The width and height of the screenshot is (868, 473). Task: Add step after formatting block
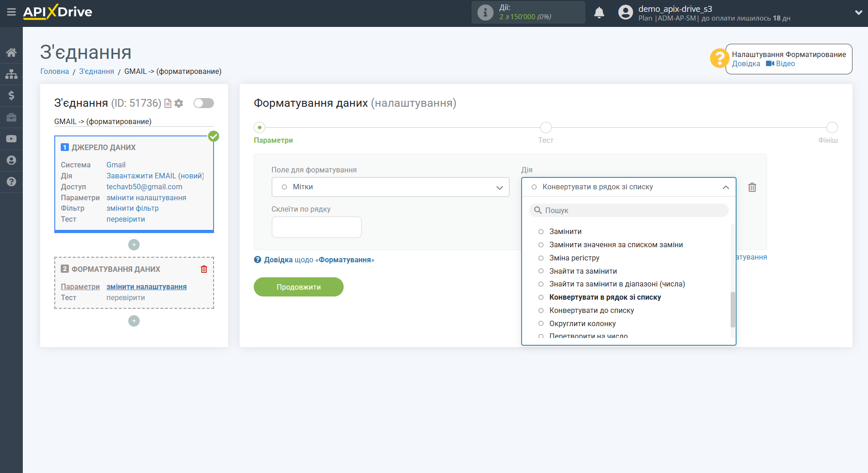point(134,321)
